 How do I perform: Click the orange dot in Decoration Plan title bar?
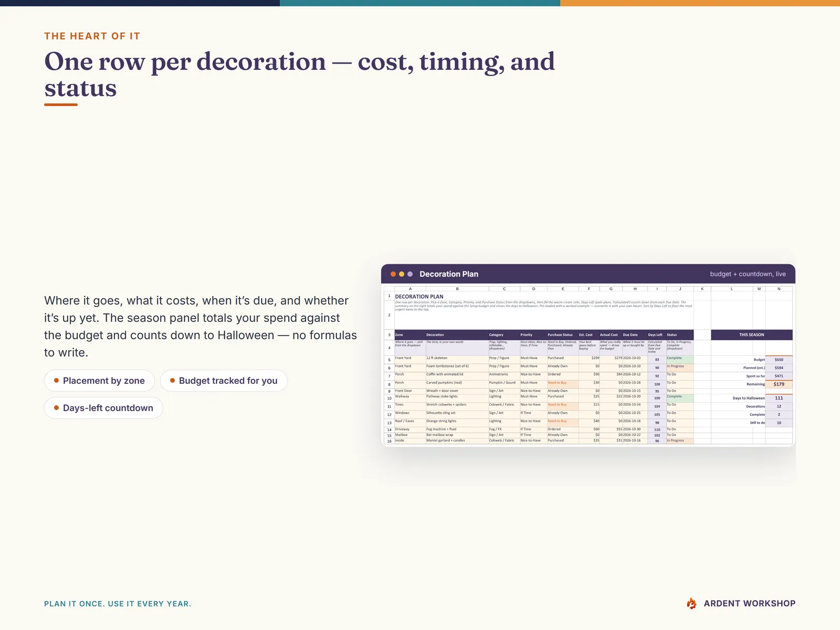tap(393, 274)
